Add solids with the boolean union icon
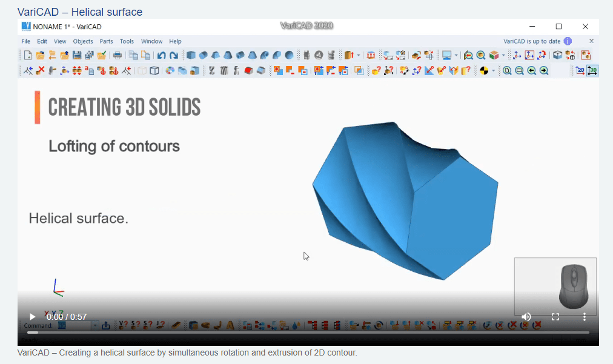 [278, 71]
